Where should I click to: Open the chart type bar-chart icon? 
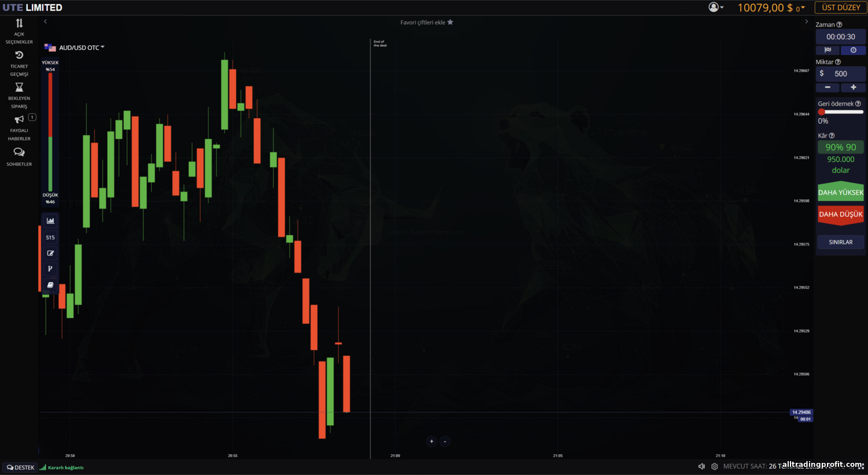coord(50,221)
